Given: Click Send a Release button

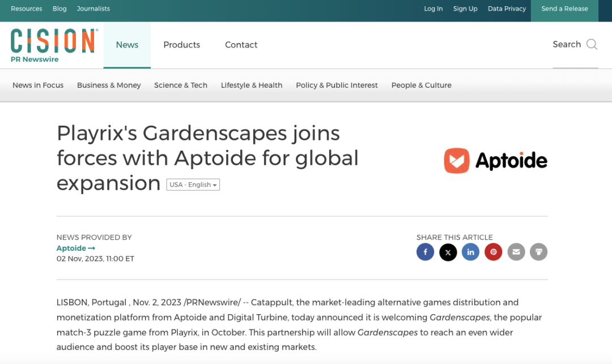Looking at the screenshot, I should coord(564,11).
